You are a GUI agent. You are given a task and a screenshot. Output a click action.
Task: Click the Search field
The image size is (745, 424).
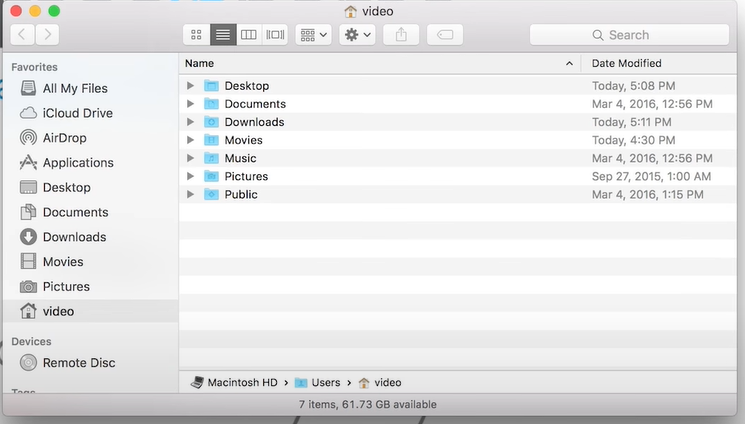pos(629,35)
